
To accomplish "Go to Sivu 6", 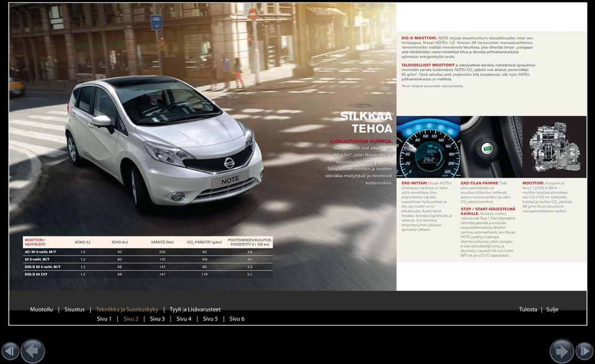I will pos(237,319).
